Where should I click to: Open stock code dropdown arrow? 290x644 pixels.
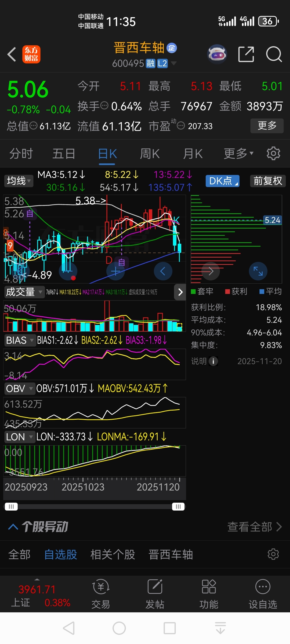point(174,63)
